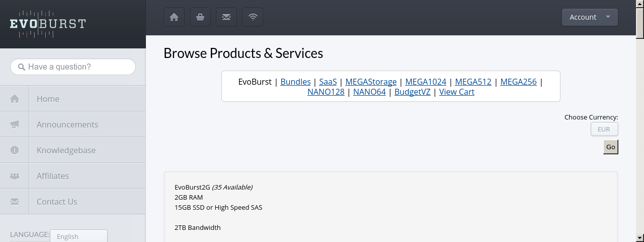The height and width of the screenshot is (242, 644).
Task: Open the MEGA1024 product link
Action: [426, 82]
